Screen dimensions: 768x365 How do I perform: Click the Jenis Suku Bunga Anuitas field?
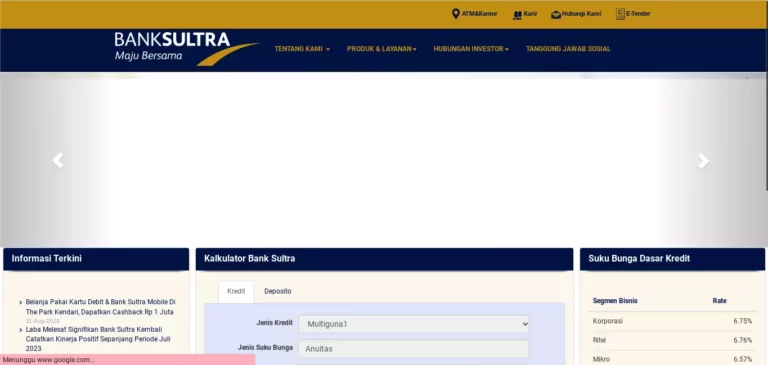tap(414, 349)
